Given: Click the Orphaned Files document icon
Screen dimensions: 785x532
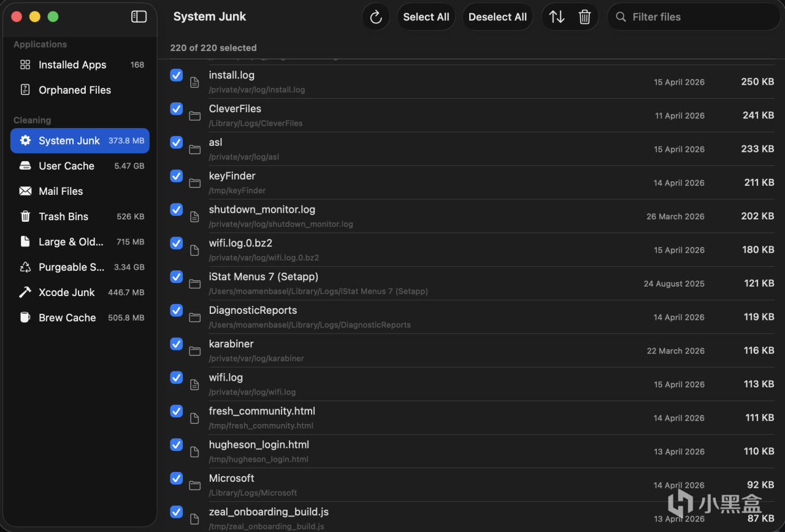Looking at the screenshot, I should click(25, 90).
